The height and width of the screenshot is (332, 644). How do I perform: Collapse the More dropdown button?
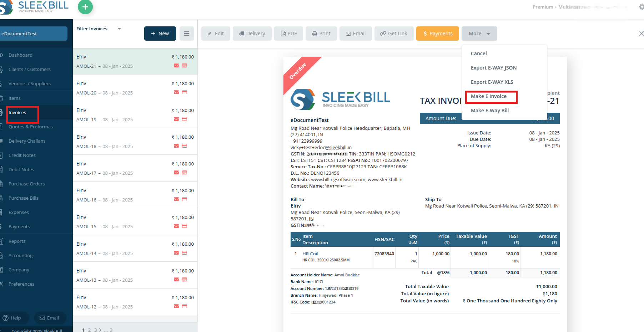[479, 34]
